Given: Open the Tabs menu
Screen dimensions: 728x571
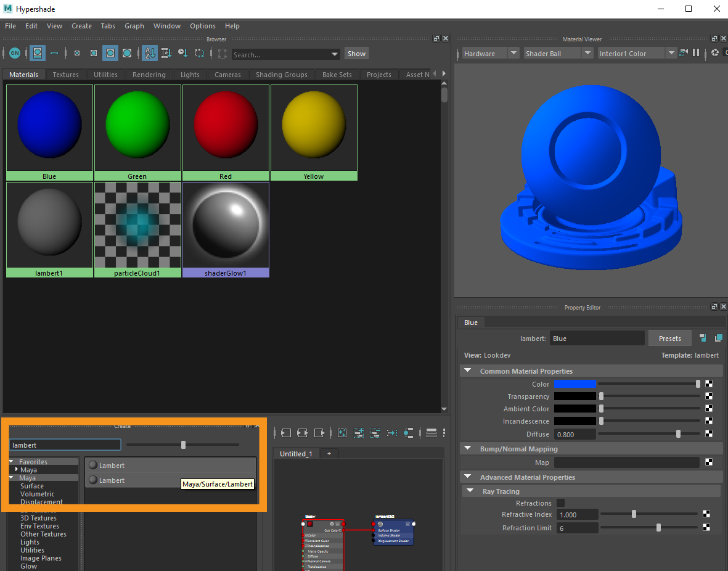Looking at the screenshot, I should 108,26.
